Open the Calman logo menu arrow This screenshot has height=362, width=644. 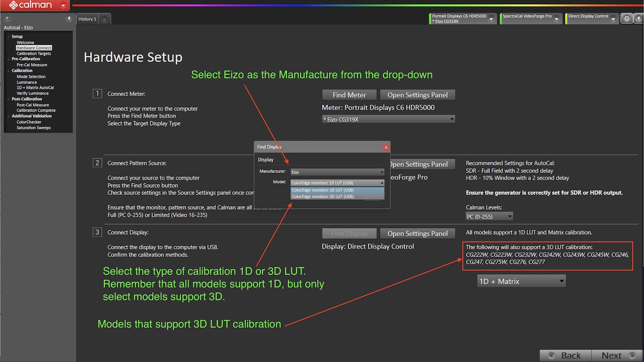coord(63,6)
